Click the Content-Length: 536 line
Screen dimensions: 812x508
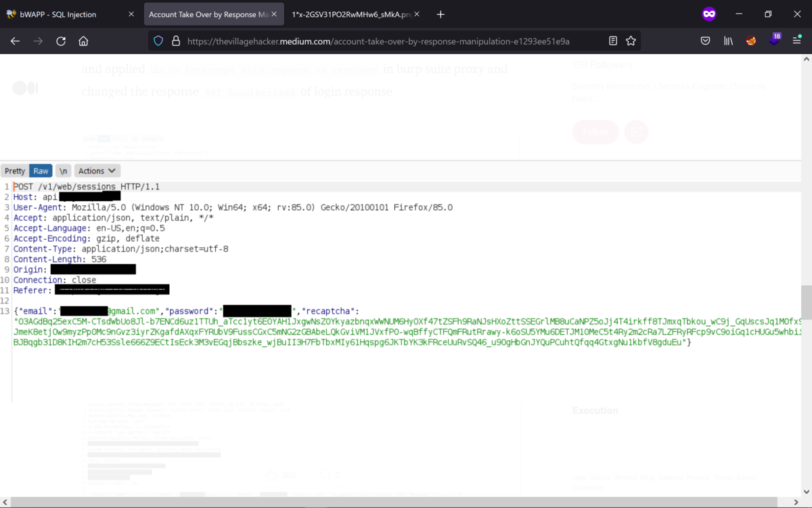click(x=60, y=259)
